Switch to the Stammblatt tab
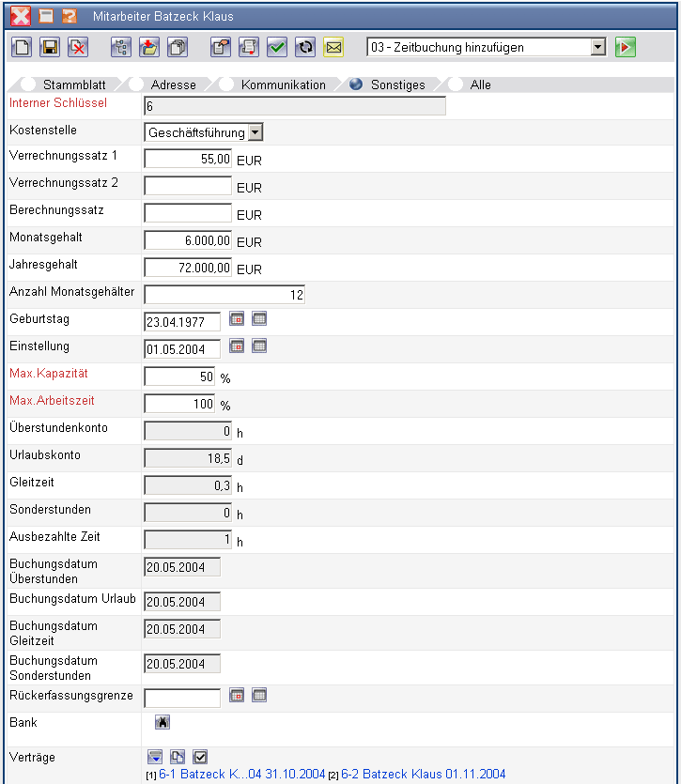681x784 pixels. [28, 85]
